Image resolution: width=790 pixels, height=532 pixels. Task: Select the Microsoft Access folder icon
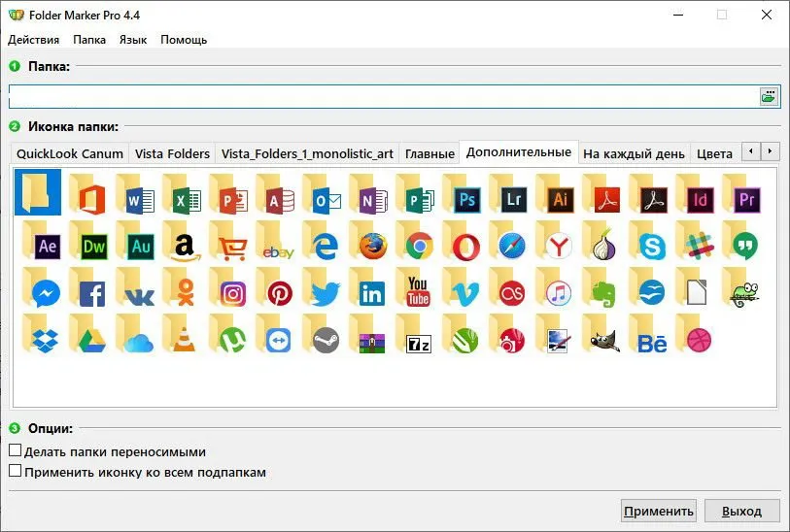276,195
